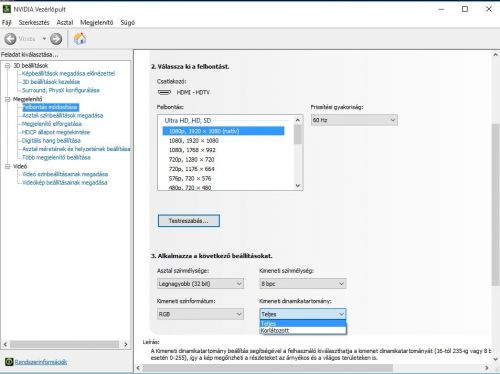Click the Testreszabás... button
This screenshot has width=500, height=374.
point(189,221)
